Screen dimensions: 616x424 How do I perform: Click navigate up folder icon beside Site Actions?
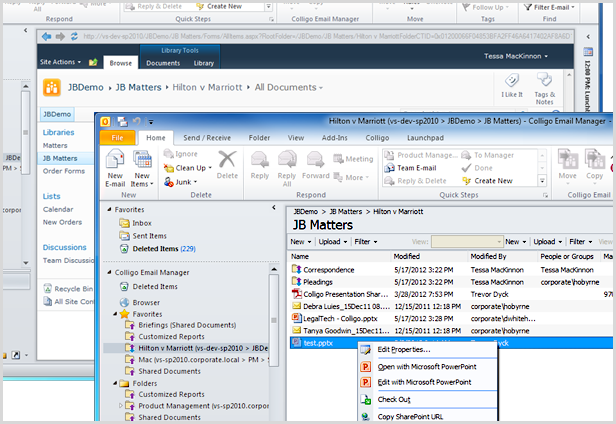93,62
